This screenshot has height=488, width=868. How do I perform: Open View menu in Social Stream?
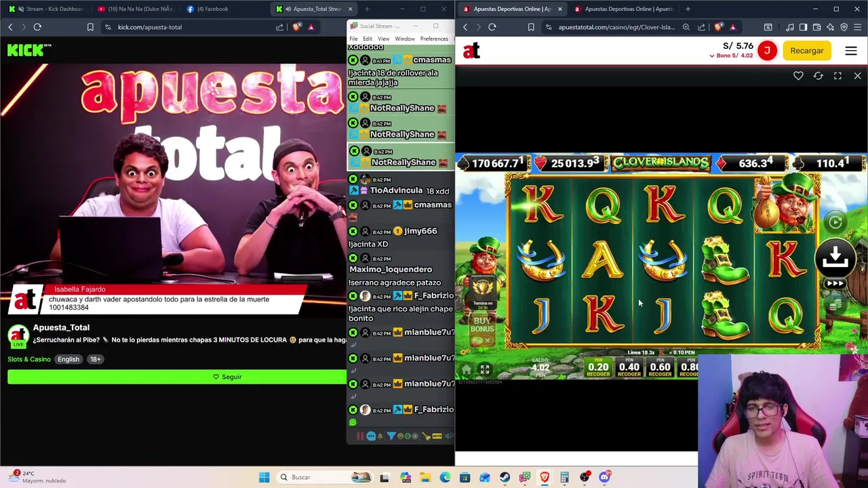(383, 39)
